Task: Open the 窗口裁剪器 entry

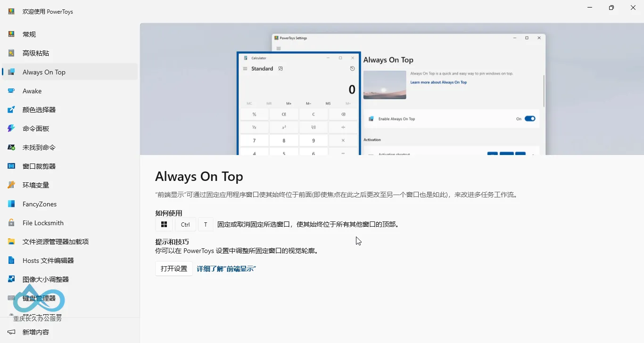Action: tap(70, 166)
